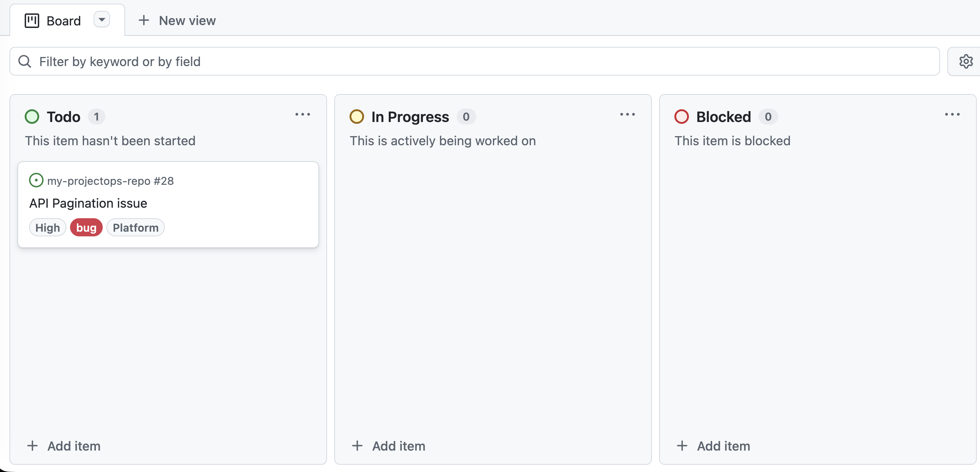Open the Blocked column options menu
This screenshot has height=472, width=980.
click(x=953, y=115)
